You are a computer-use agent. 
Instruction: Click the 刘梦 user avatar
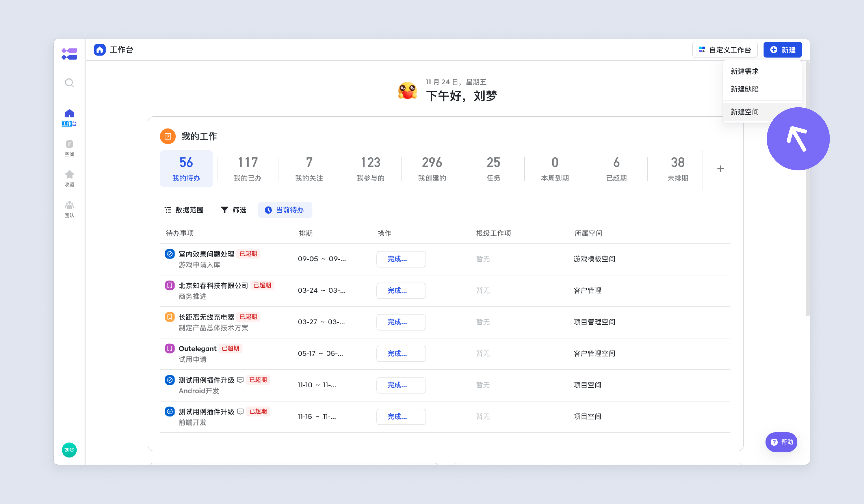[x=69, y=450]
